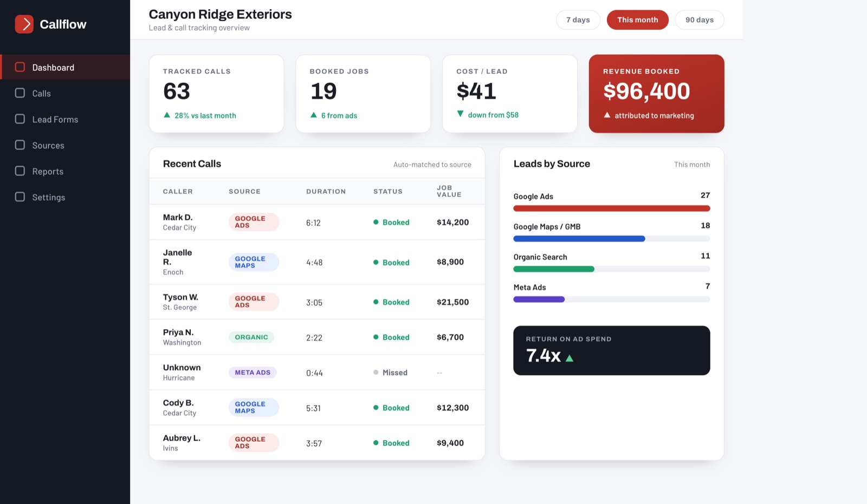Click the Calls sidebar icon
This screenshot has width=867, height=504.
[x=20, y=93]
